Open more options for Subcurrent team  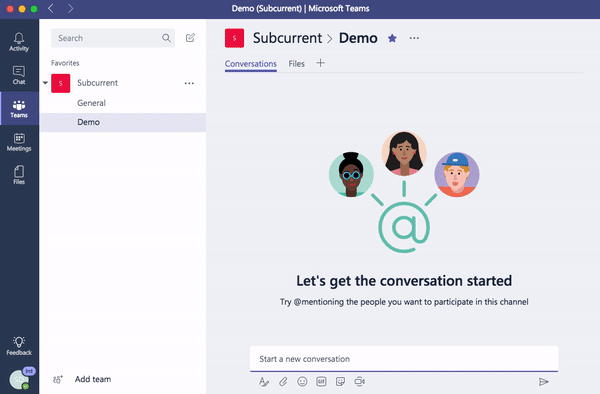tap(189, 83)
